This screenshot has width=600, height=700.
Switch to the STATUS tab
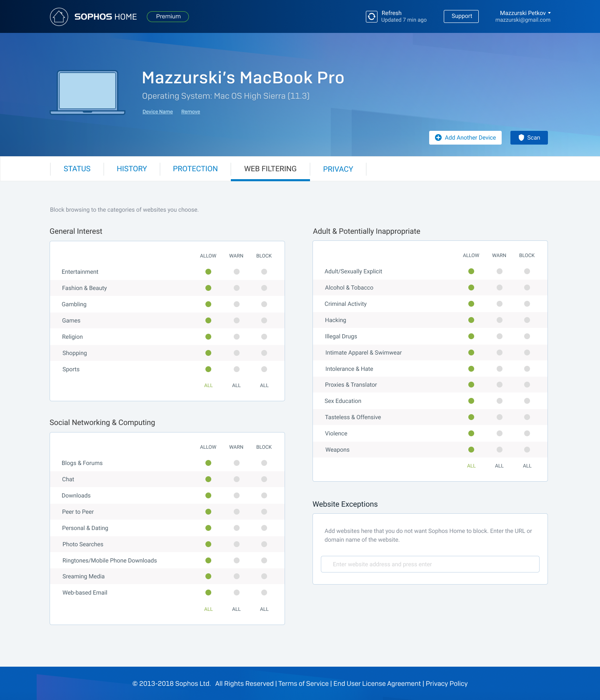pos(77,169)
